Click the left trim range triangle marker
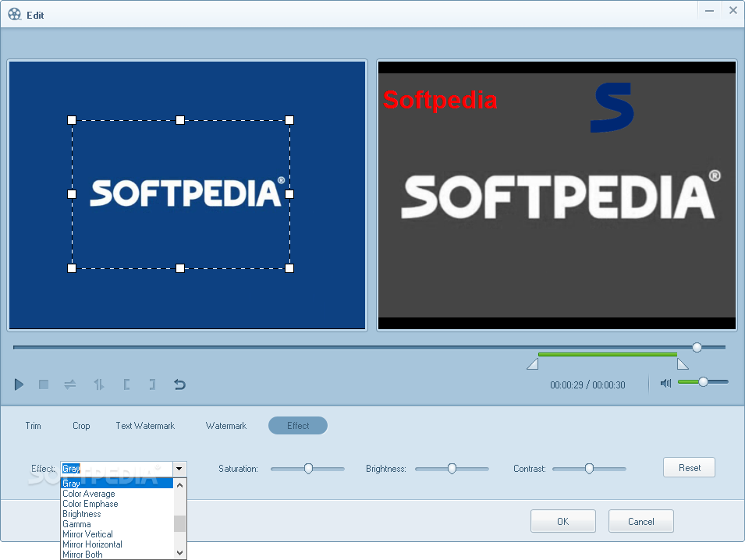 (533, 364)
